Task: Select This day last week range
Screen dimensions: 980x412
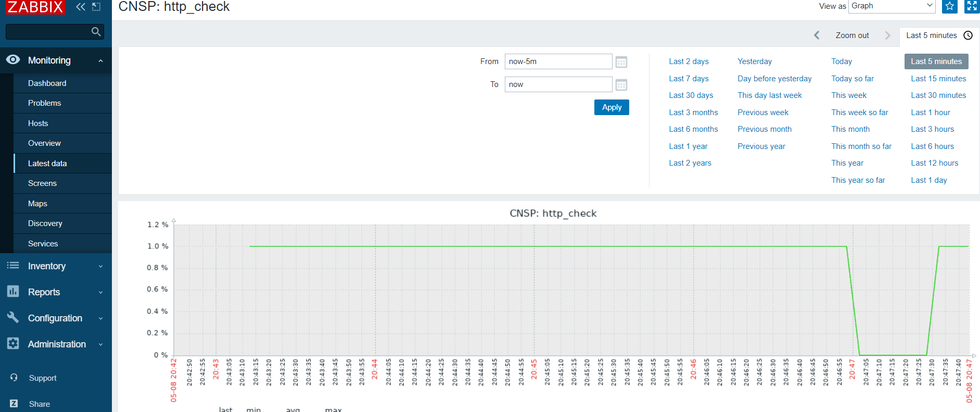Action: 770,95
